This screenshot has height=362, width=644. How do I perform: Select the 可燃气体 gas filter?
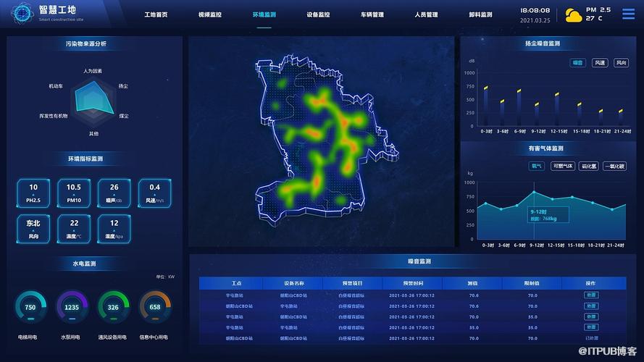pos(563,166)
